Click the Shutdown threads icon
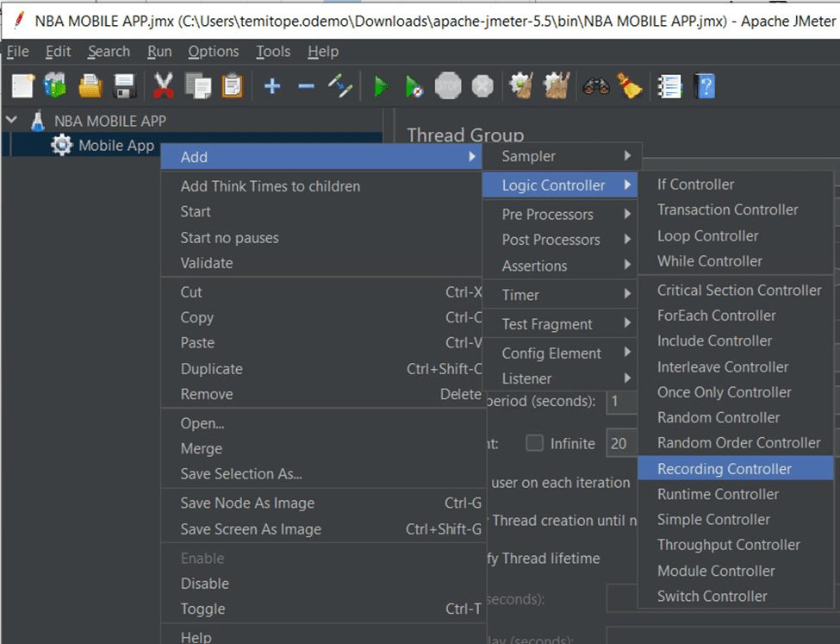Image resolution: width=840 pixels, height=644 pixels. click(x=482, y=86)
